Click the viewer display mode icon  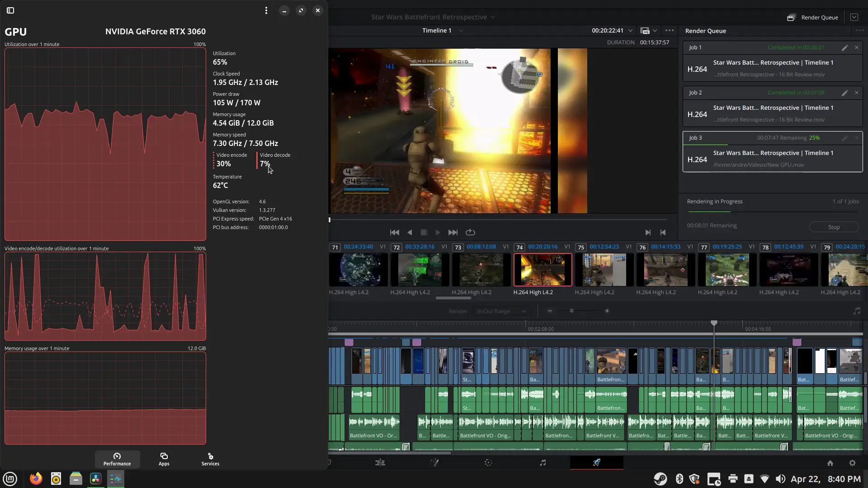pos(645,31)
